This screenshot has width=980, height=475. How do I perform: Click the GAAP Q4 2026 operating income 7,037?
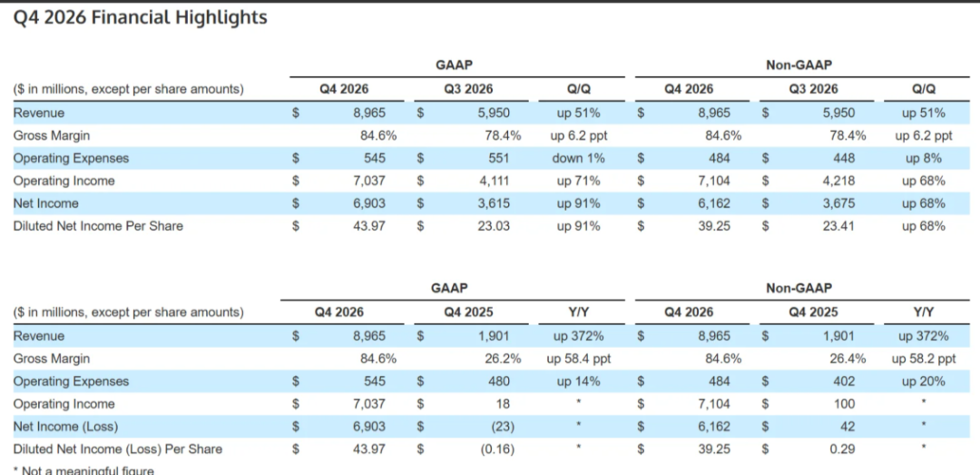click(x=369, y=181)
